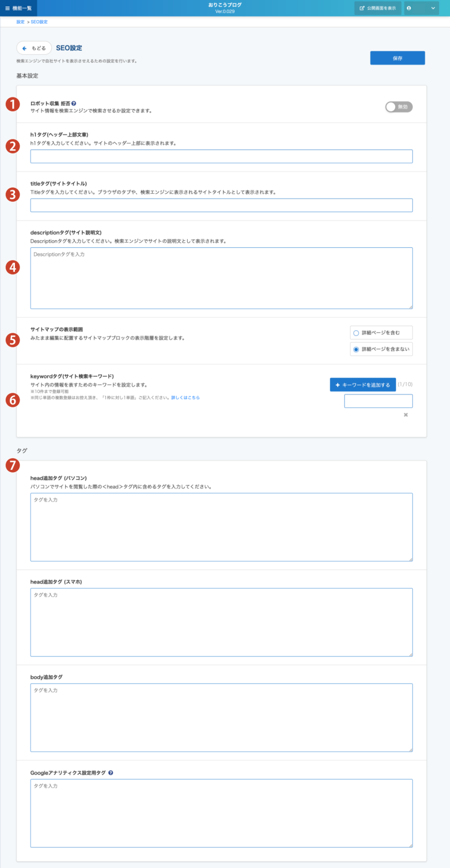This screenshot has width=450, height=868.
Task: Click the keyword entry input box
Action: (378, 401)
